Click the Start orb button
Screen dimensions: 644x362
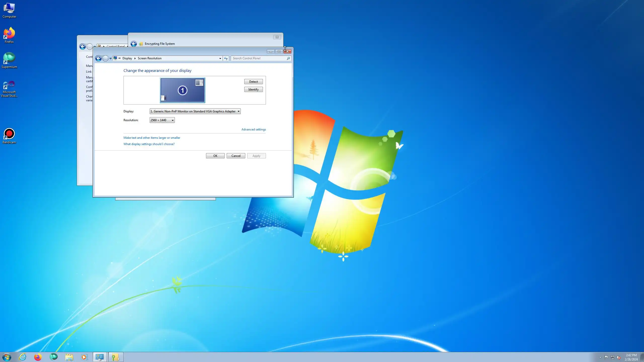pyautogui.click(x=7, y=357)
